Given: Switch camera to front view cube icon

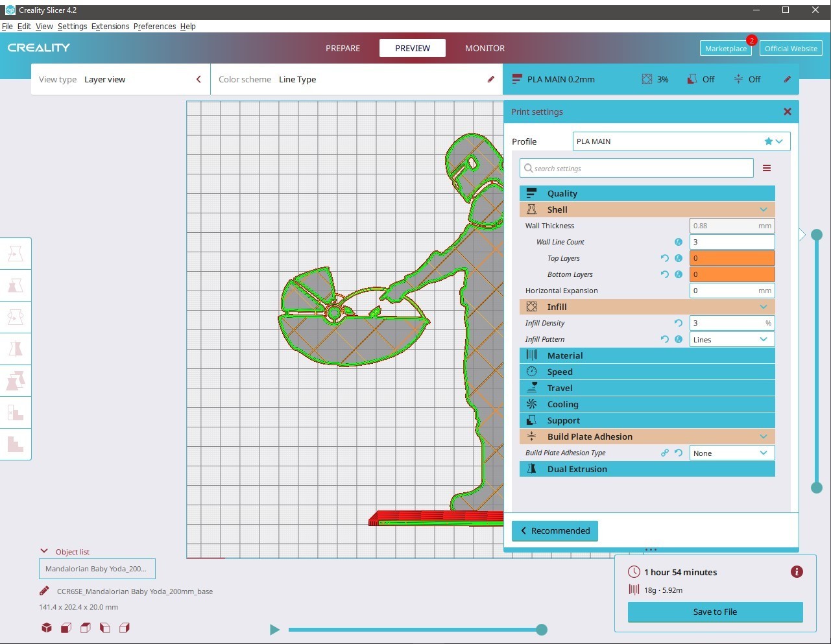Looking at the screenshot, I should coord(66,628).
